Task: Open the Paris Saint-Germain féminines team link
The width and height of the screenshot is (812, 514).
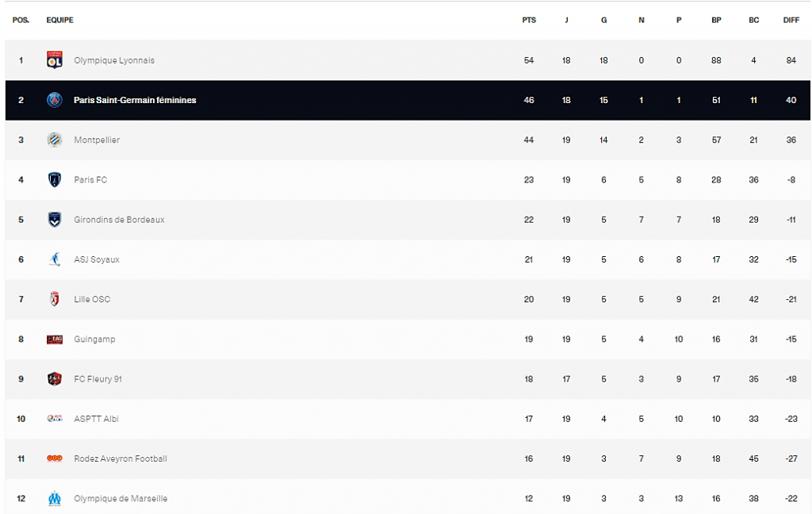Action: click(x=135, y=100)
